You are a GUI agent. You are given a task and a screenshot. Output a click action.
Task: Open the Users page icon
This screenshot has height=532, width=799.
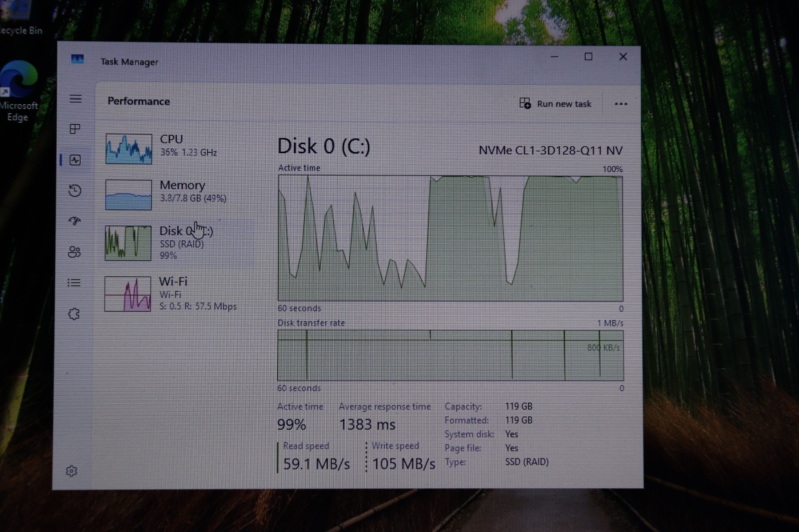(74, 252)
